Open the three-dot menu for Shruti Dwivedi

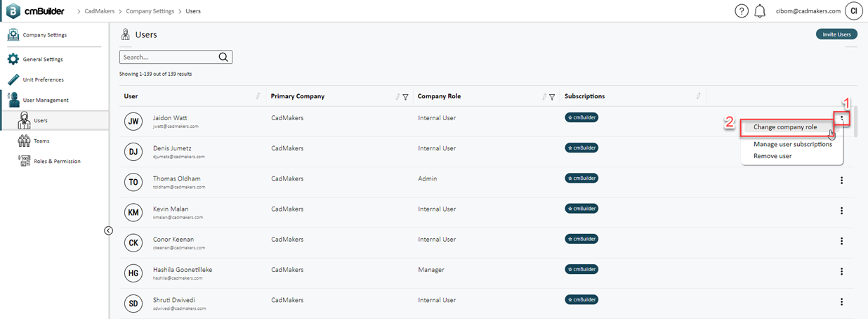point(841,301)
